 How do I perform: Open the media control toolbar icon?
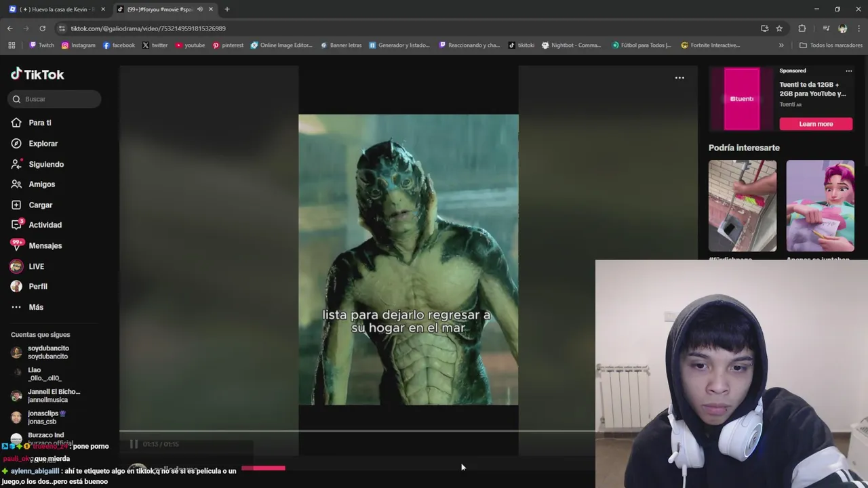[826, 28]
